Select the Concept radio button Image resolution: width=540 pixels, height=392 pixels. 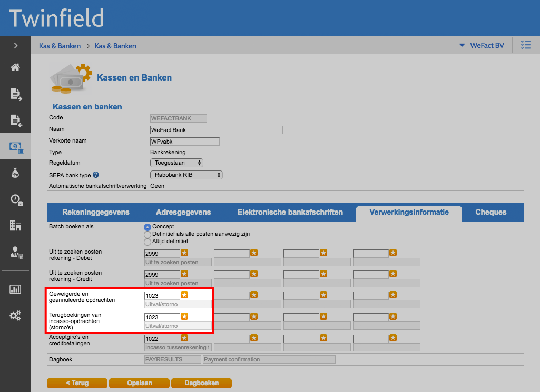[148, 227]
